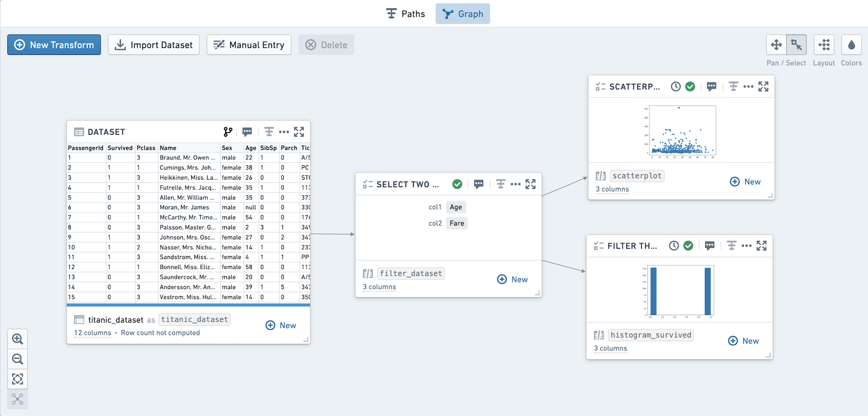868x416 pixels.
Task: Add New transform from scatterplot
Action: (x=745, y=182)
